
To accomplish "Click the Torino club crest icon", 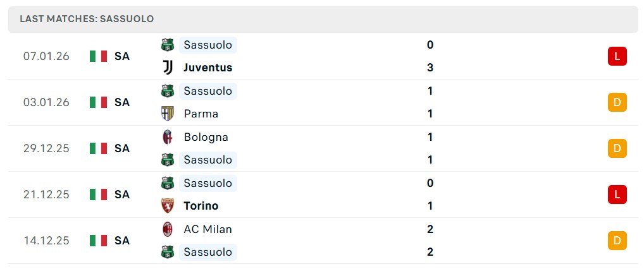I will pos(167,206).
